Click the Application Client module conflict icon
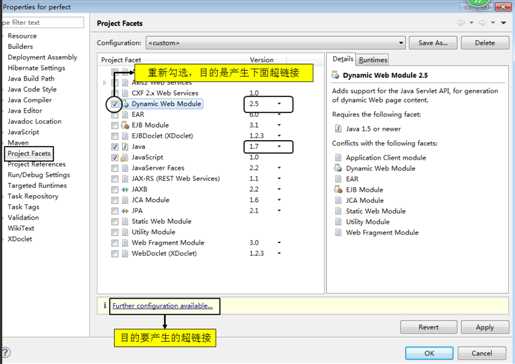The image size is (515, 364). tap(338, 157)
